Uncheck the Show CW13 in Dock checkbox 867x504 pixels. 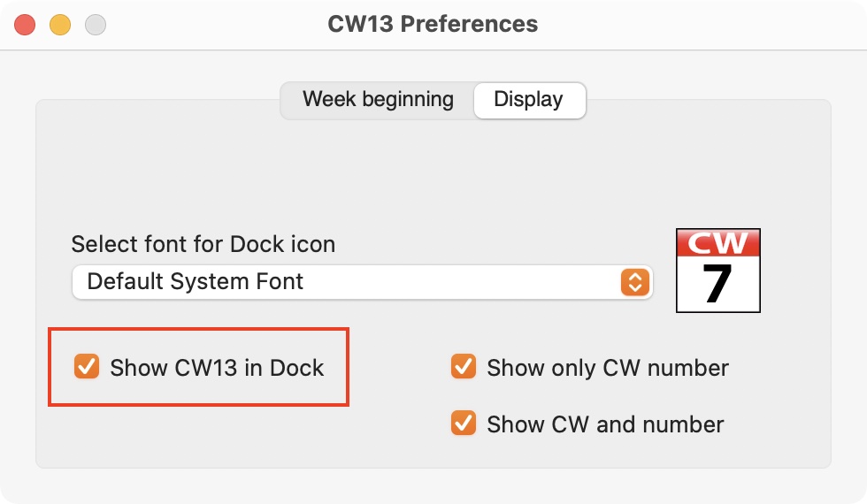click(x=87, y=367)
